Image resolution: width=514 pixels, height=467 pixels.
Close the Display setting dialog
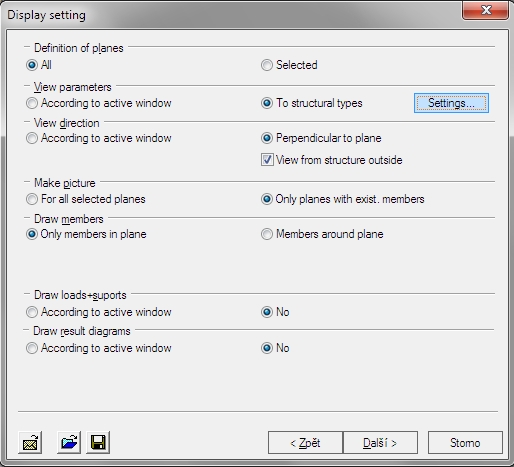(486, 10)
